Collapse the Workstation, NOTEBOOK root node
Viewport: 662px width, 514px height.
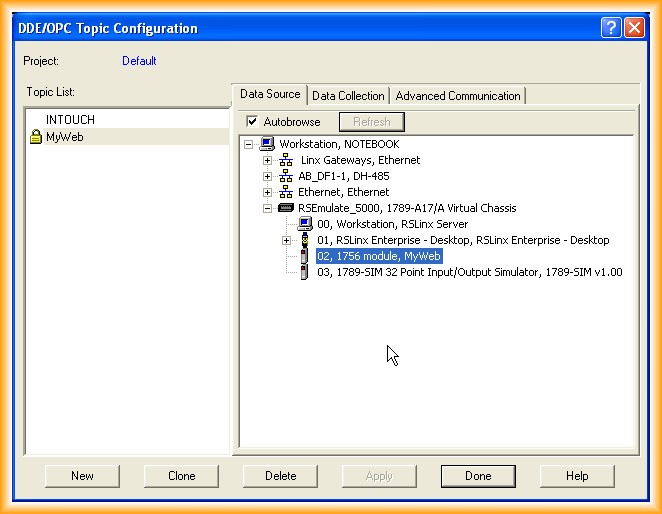(x=248, y=144)
